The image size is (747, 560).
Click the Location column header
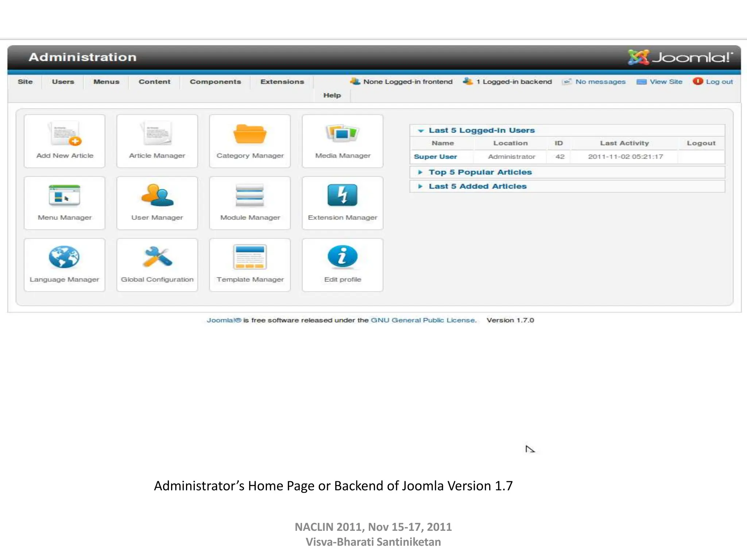(x=510, y=143)
